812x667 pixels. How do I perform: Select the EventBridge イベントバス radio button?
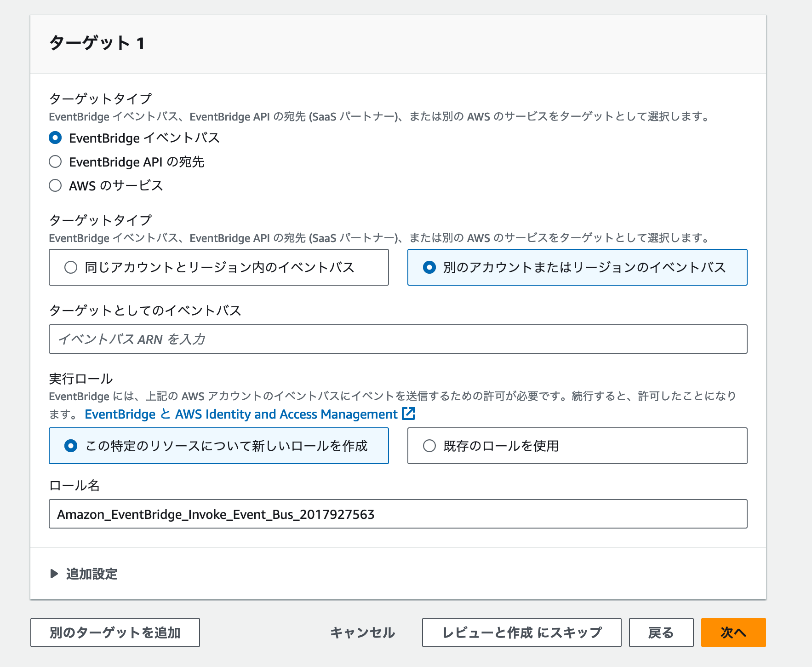tap(55, 137)
